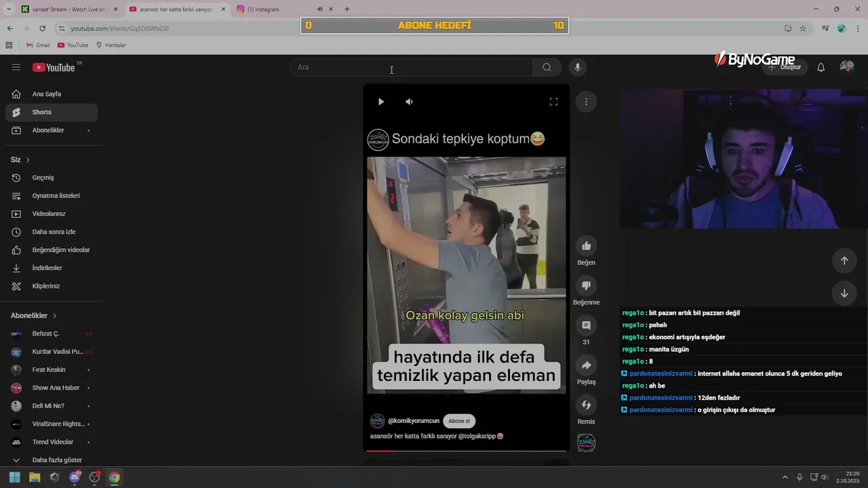
Task: Open Klipleriniz page
Action: pyautogui.click(x=52, y=286)
